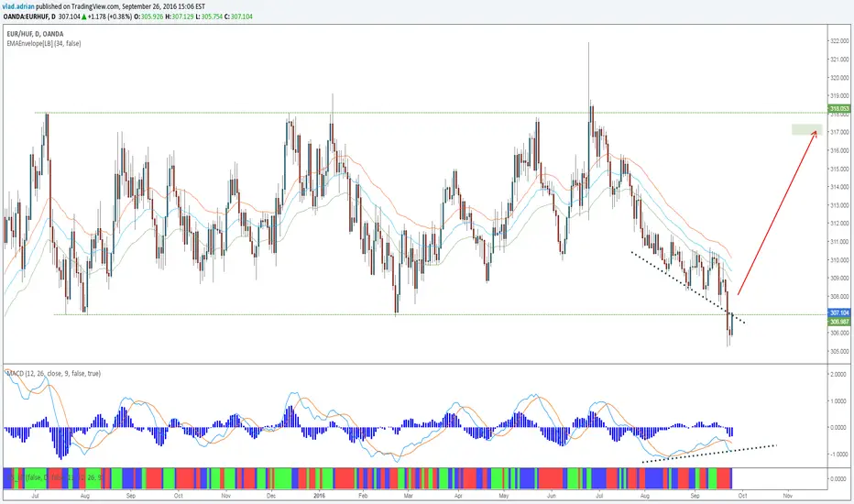Viewport: 854px width, 504px height.
Task: Click the green 306.987 price axis tag
Action: coord(839,322)
